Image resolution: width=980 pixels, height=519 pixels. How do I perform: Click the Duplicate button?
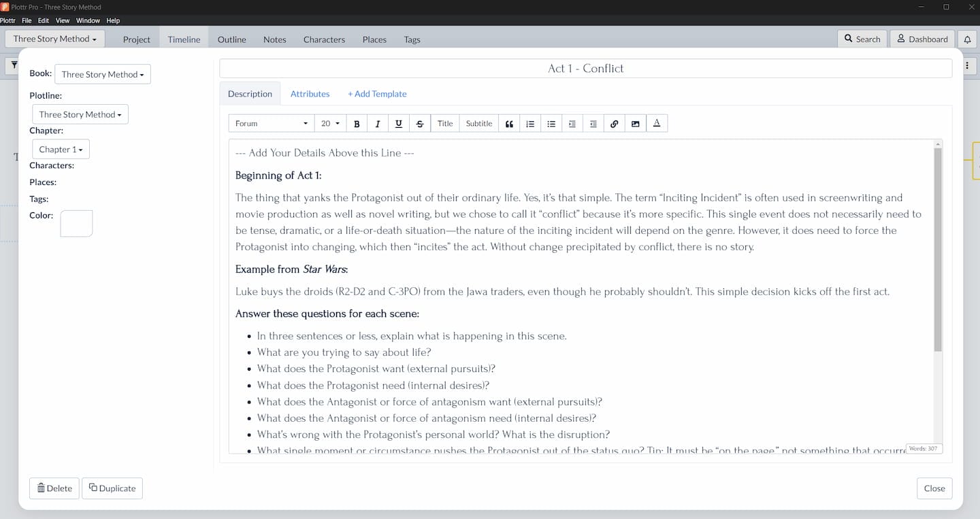click(112, 488)
